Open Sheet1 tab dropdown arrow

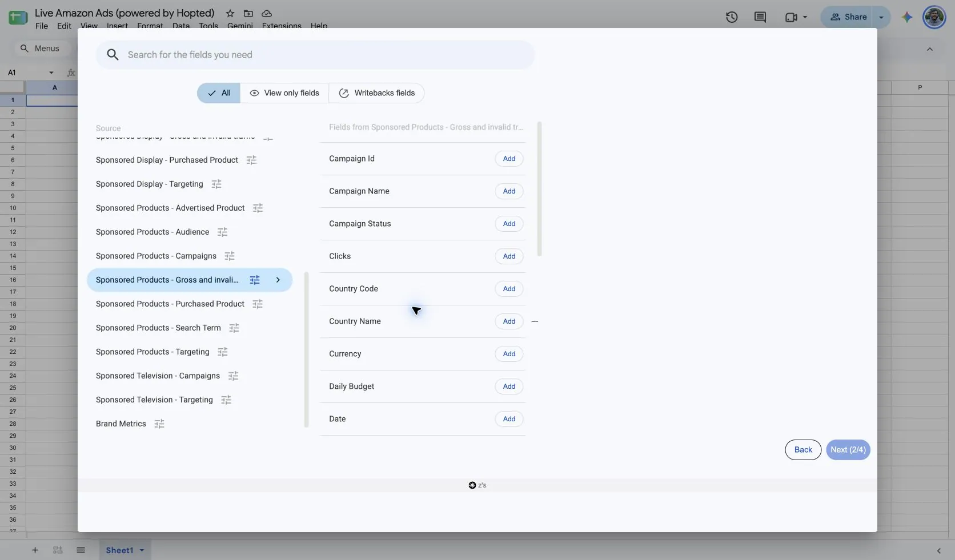(x=142, y=550)
